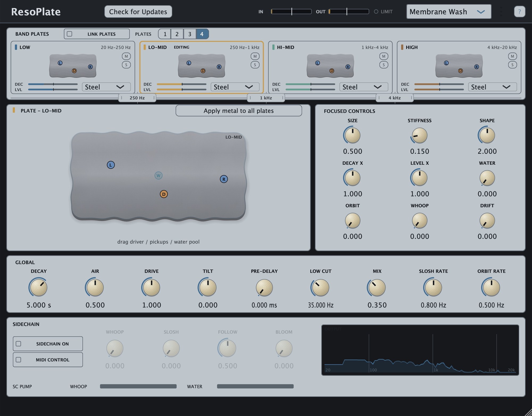This screenshot has width=532, height=416.
Task: Select the orange D driver on the large plate
Action: pyautogui.click(x=164, y=194)
